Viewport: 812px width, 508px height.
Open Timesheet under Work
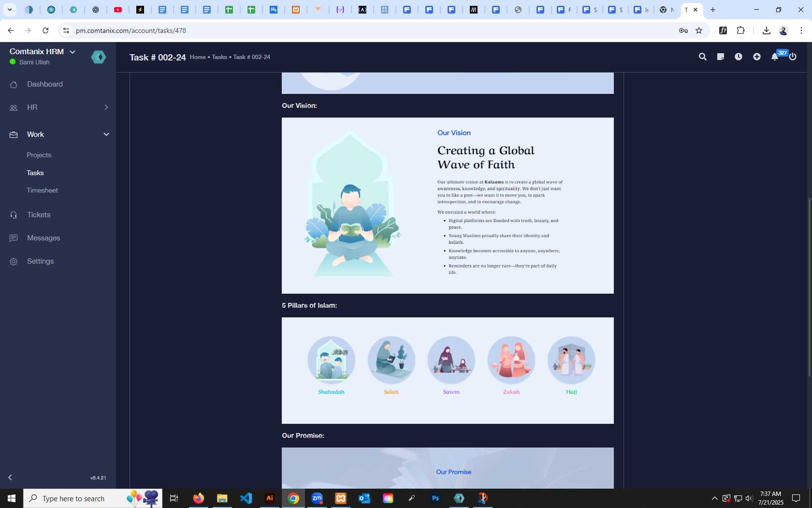click(x=43, y=191)
